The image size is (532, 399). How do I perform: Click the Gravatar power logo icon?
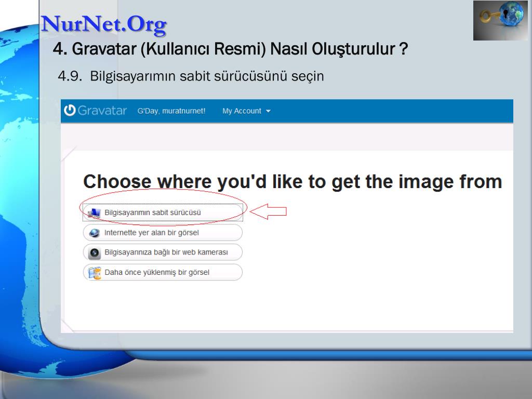(70, 110)
